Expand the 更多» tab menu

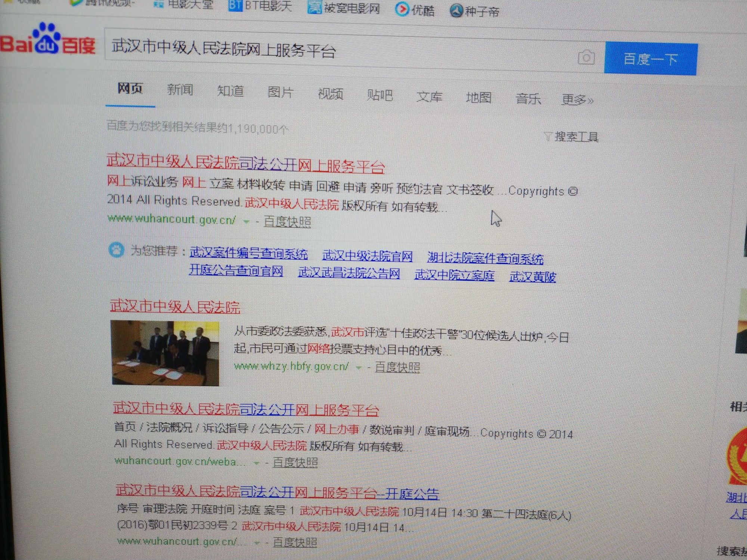coord(577,100)
